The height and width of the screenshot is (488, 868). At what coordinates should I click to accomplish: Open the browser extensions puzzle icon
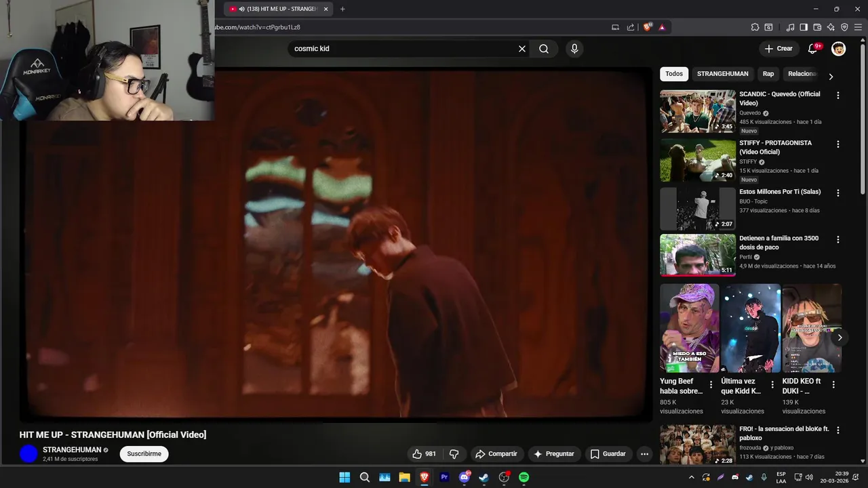[755, 27]
